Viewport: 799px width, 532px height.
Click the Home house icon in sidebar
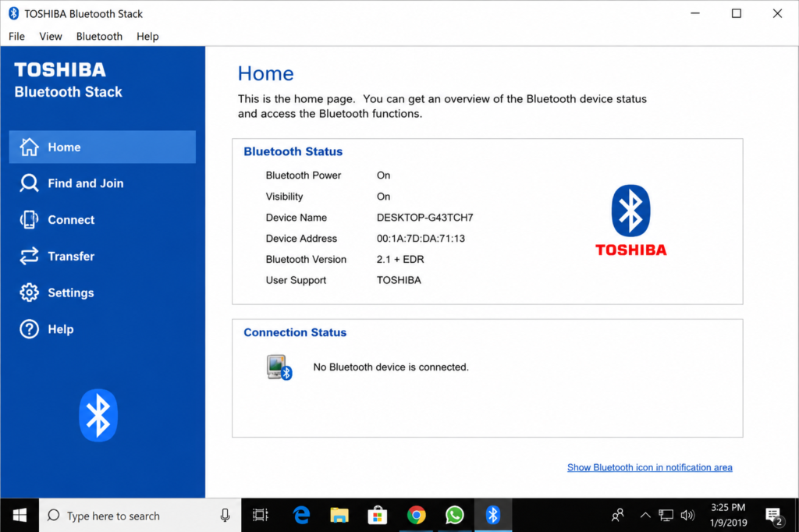[29, 147]
